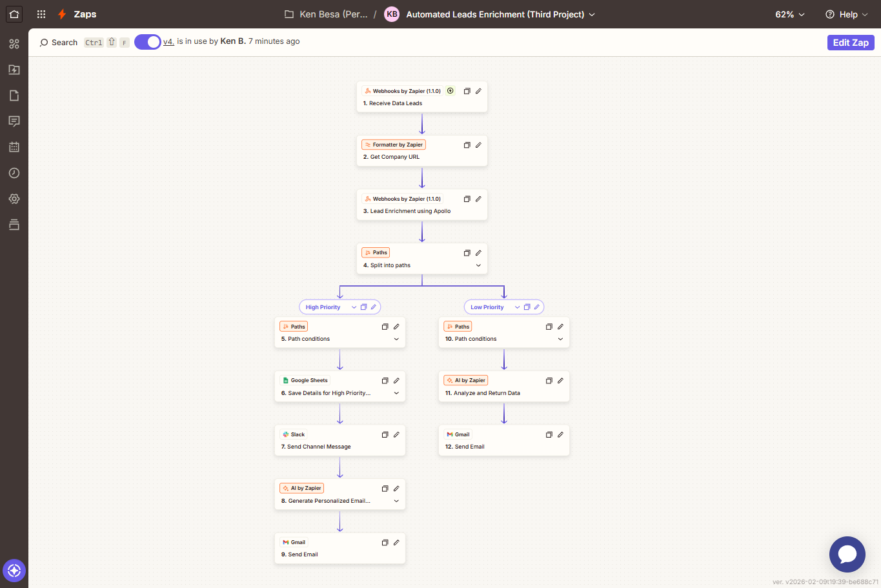Image resolution: width=881 pixels, height=588 pixels.
Task: Open the Help menu
Action: point(847,14)
